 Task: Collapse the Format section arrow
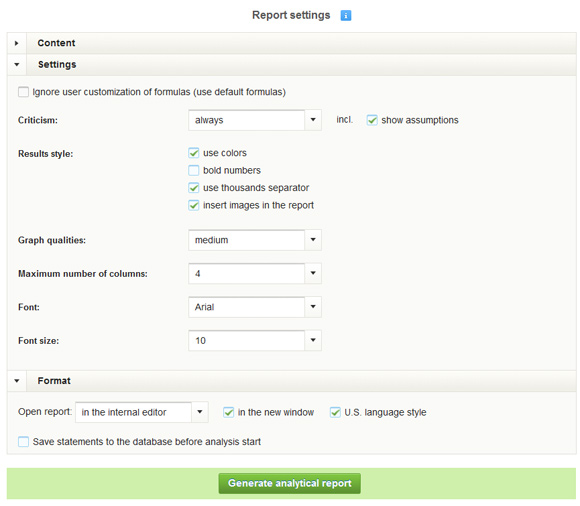tap(17, 381)
